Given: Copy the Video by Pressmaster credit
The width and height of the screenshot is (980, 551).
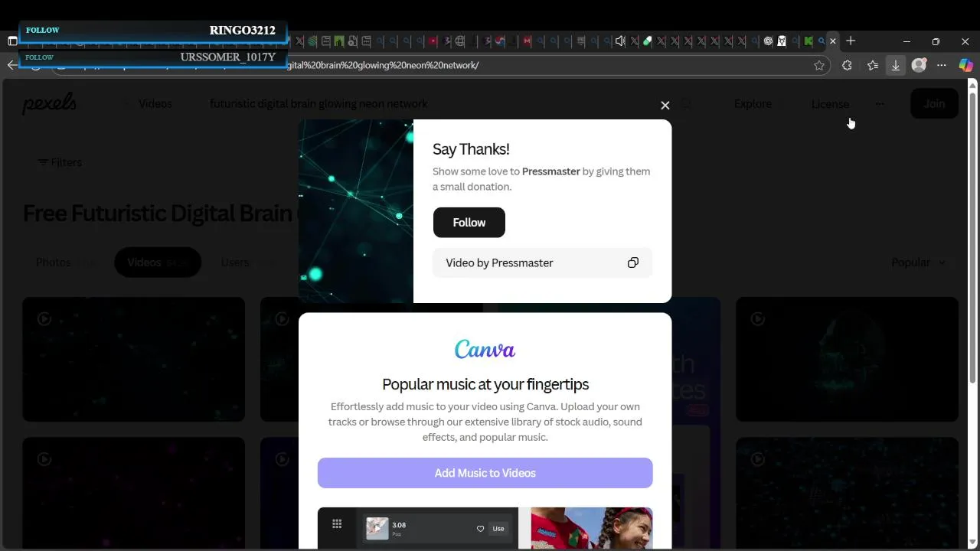Looking at the screenshot, I should [x=633, y=262].
